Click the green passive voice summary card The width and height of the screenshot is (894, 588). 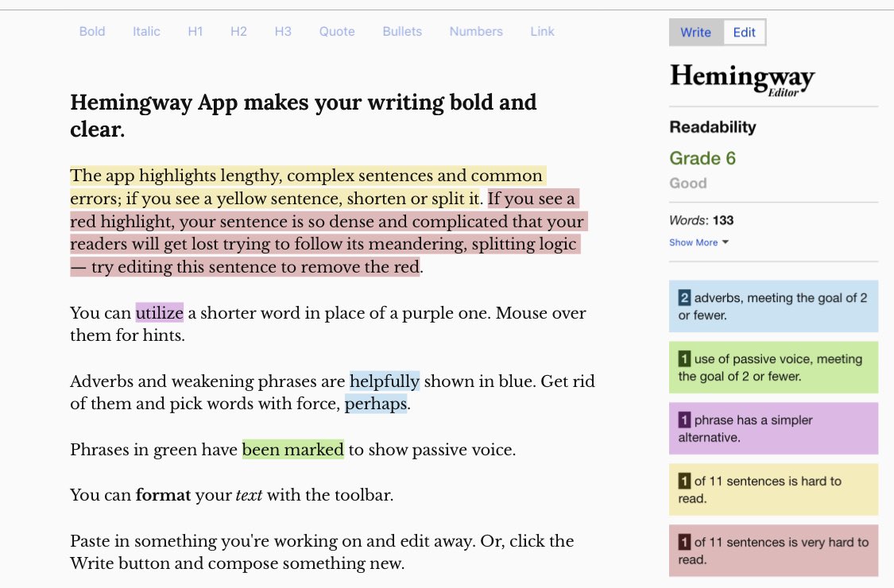coord(773,367)
